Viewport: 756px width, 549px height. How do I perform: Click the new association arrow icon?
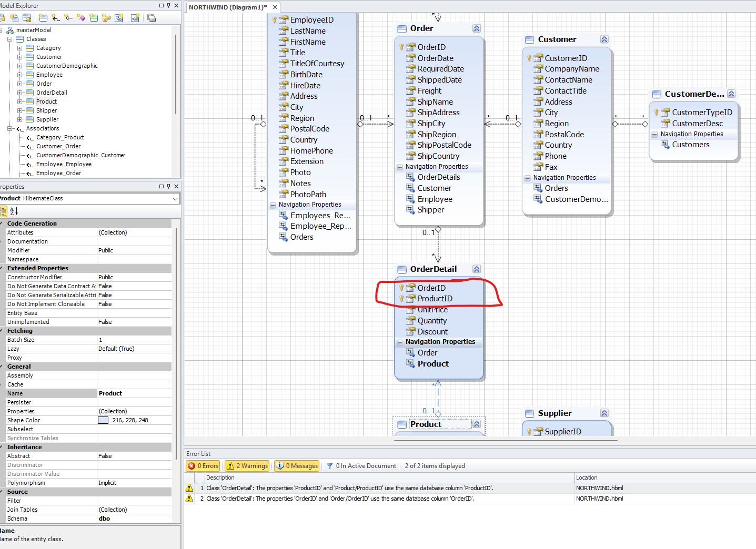[56, 18]
